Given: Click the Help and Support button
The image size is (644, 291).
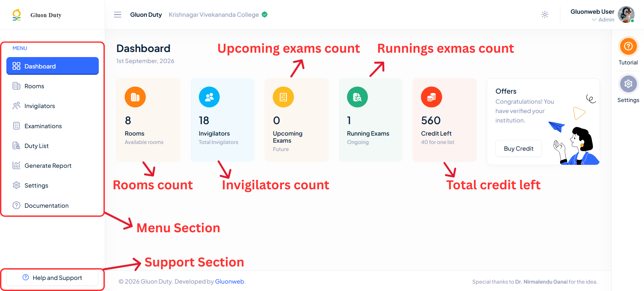Looking at the screenshot, I should [52, 278].
